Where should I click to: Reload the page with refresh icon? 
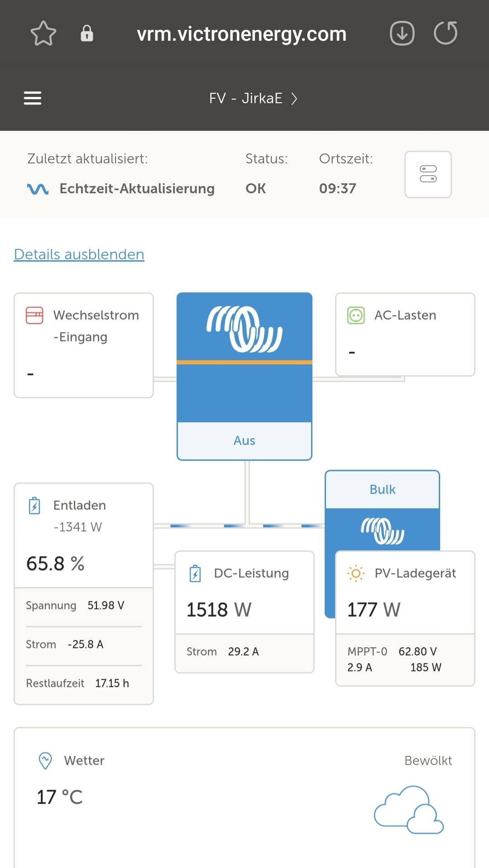coord(446,33)
